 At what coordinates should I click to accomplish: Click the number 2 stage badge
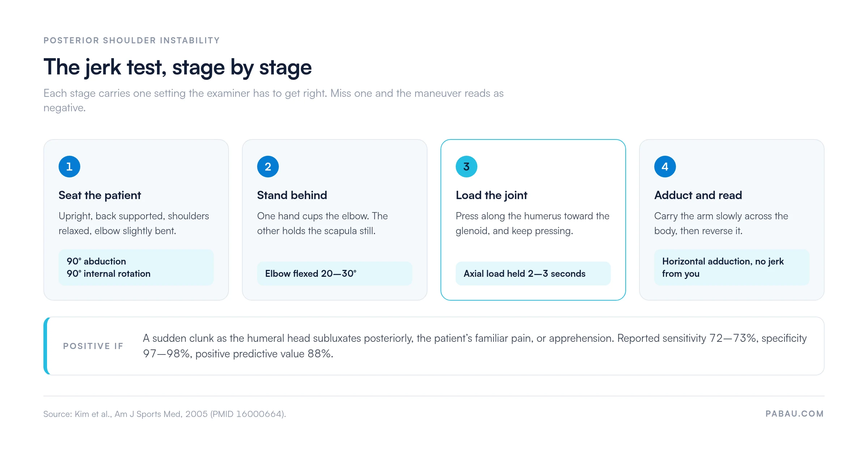(268, 167)
